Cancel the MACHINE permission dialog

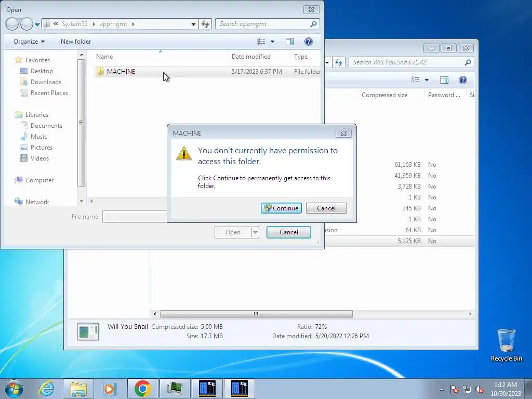point(326,208)
